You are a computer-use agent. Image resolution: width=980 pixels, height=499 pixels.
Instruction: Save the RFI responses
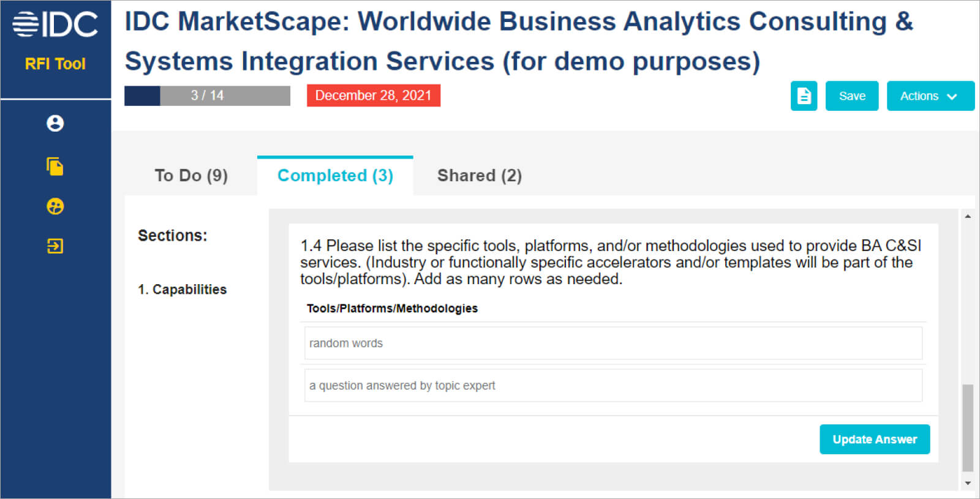pyautogui.click(x=852, y=96)
